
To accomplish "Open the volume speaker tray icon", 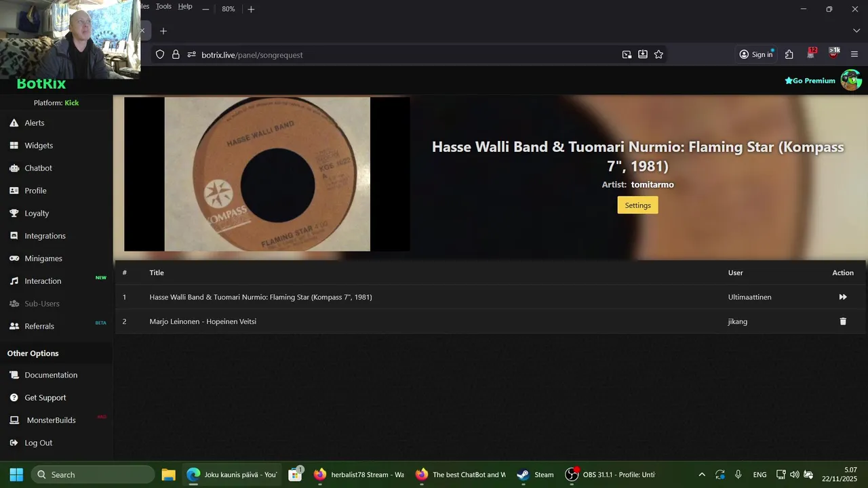I will (x=794, y=474).
